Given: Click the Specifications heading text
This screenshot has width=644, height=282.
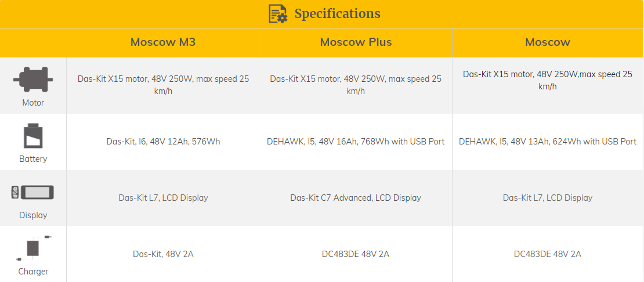Looking at the screenshot, I should point(337,13).
